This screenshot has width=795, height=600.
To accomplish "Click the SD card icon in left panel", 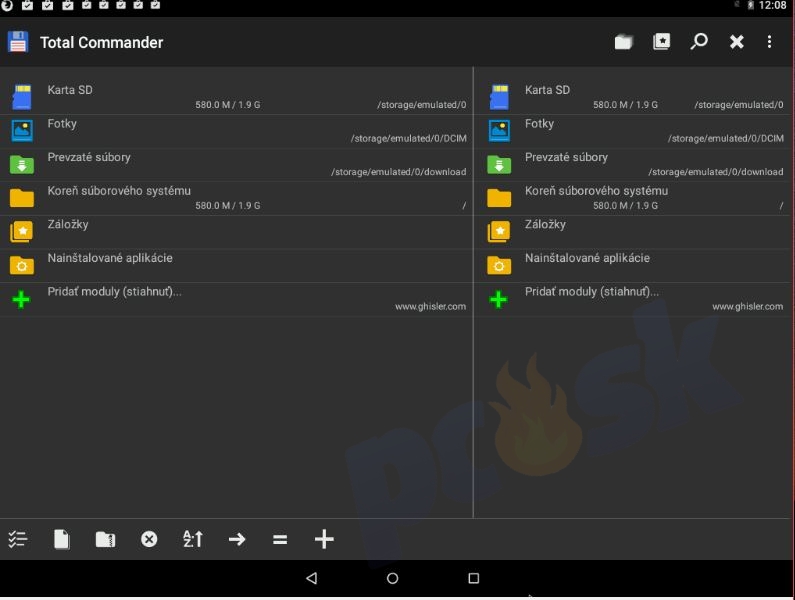I will 22,97.
